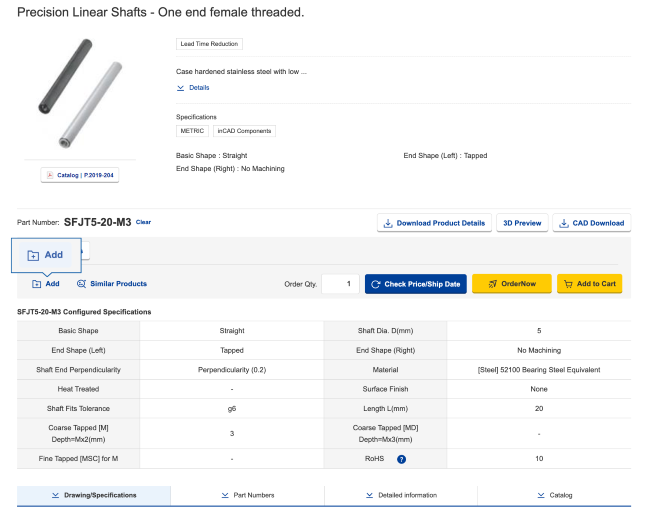The image size is (660, 507).
Task: Expand the Detailed information section
Action: click(x=401, y=495)
